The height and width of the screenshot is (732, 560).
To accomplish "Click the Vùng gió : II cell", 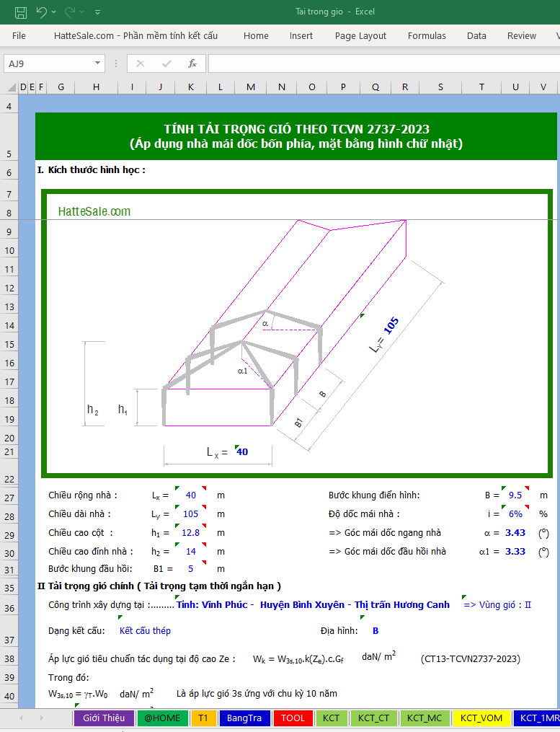I will click(x=497, y=604).
